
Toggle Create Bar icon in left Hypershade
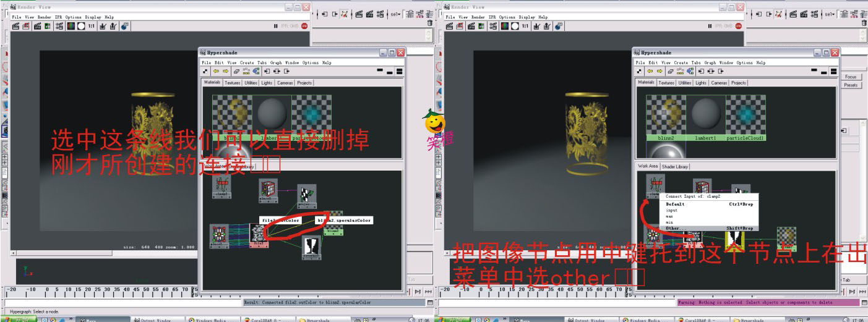pos(205,71)
